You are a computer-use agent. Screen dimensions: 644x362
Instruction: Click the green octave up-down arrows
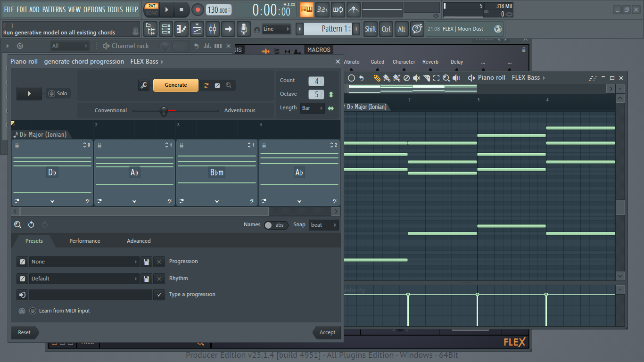pyautogui.click(x=331, y=94)
